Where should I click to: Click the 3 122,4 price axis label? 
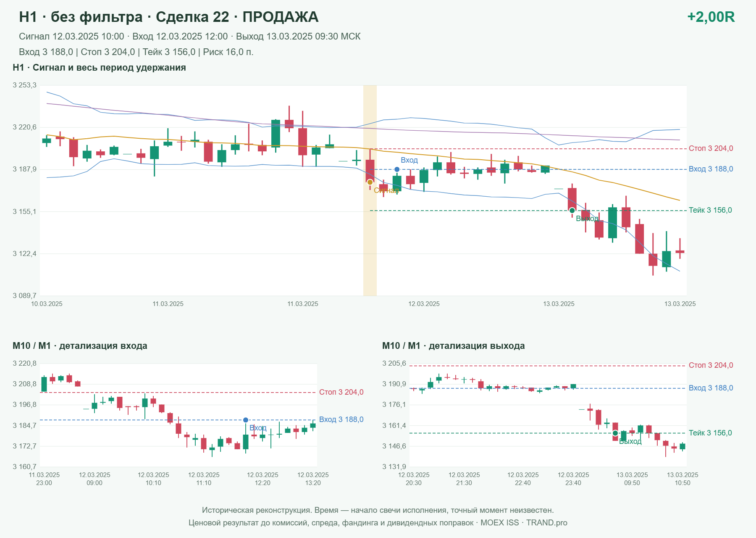pos(25,253)
